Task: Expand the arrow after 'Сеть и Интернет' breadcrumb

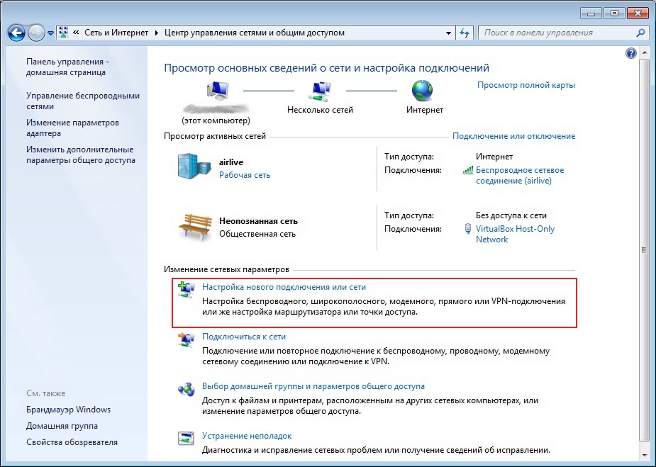Action: (x=156, y=33)
